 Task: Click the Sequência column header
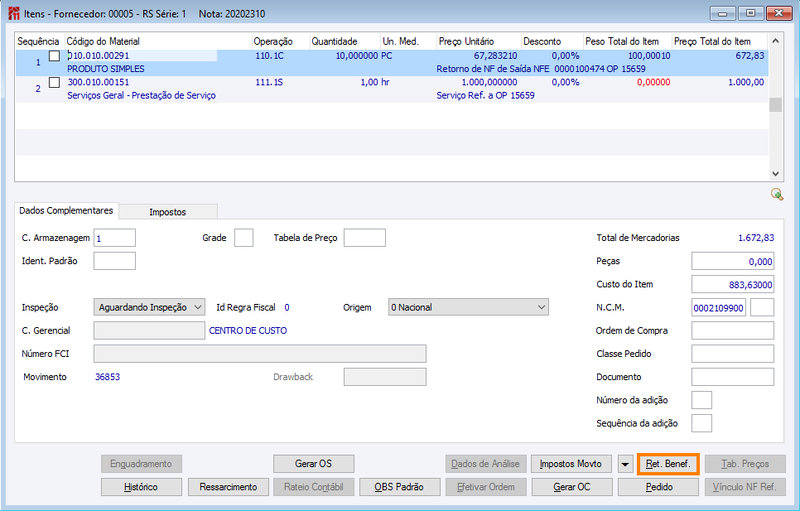pos(38,41)
